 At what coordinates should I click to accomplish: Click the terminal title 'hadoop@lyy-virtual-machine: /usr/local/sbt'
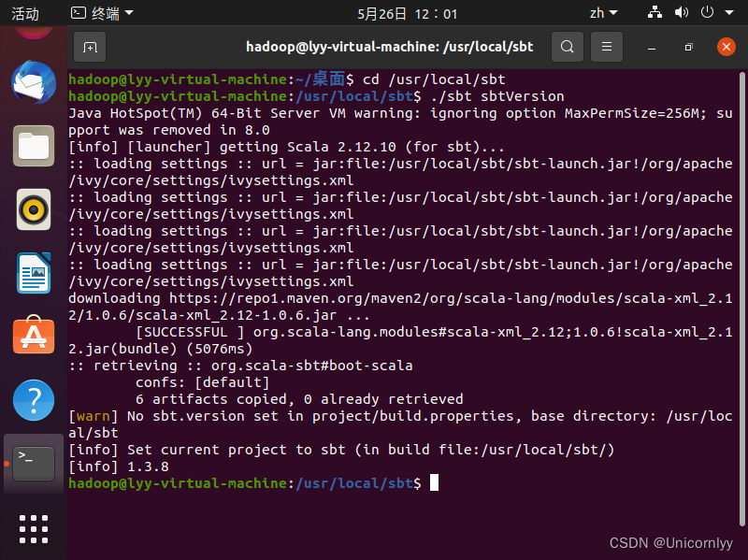click(389, 47)
